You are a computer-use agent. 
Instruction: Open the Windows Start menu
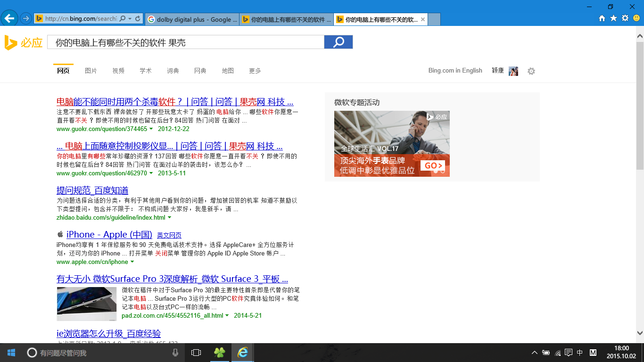coord(11,353)
